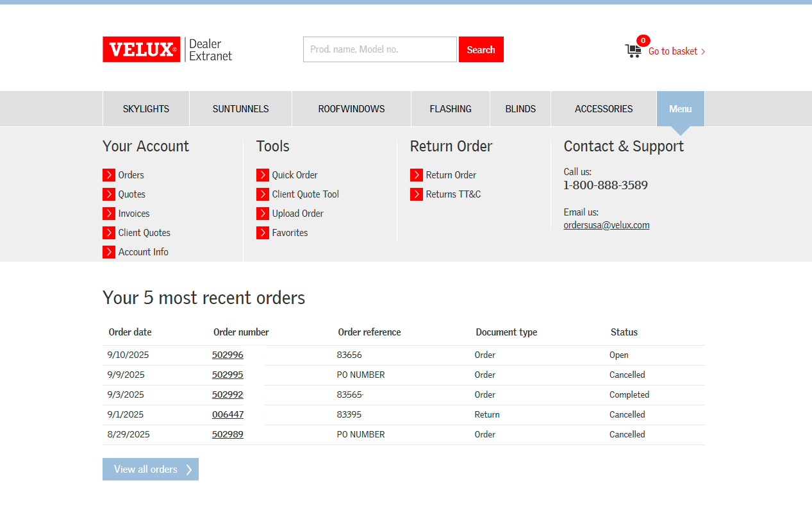This screenshot has width=812, height=508.
Task: Click the Completed status cell
Action: click(x=629, y=394)
